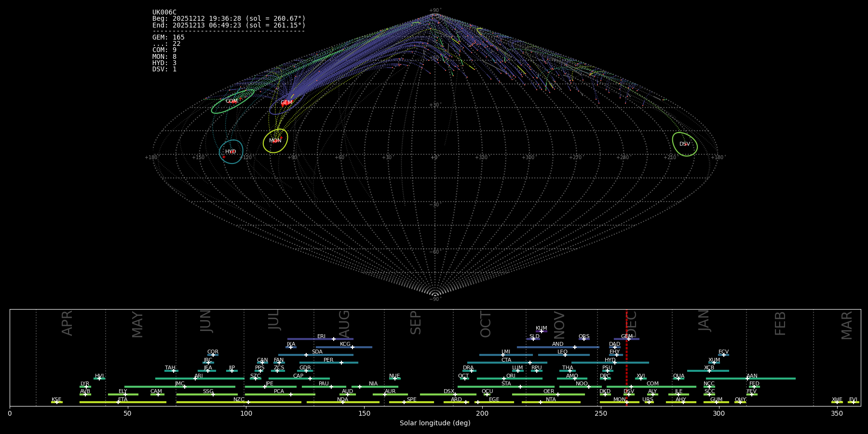Click the MON radiant circle
Viewport: 868px width, 434px height.
(275, 141)
